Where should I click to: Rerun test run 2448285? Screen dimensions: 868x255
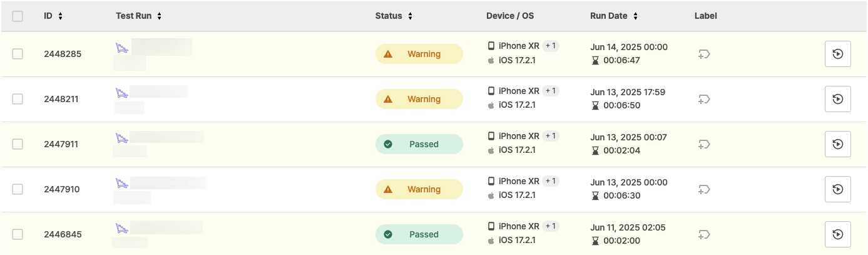pos(837,54)
